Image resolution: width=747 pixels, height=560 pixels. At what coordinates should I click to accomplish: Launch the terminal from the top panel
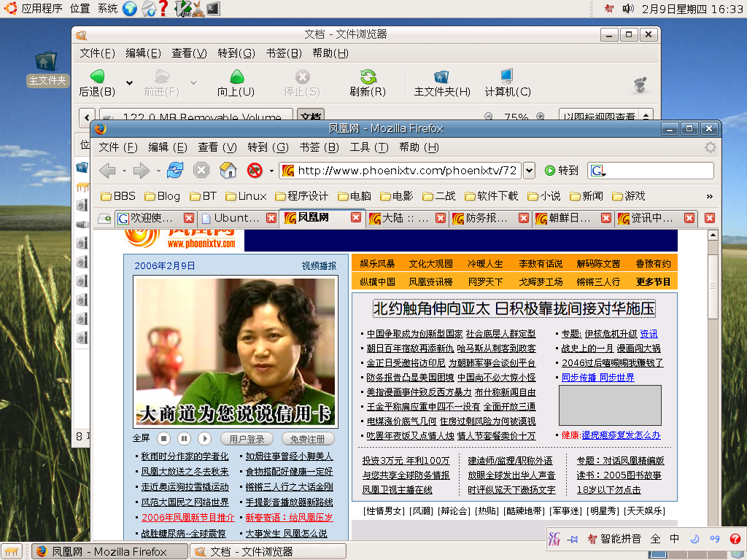(213, 9)
